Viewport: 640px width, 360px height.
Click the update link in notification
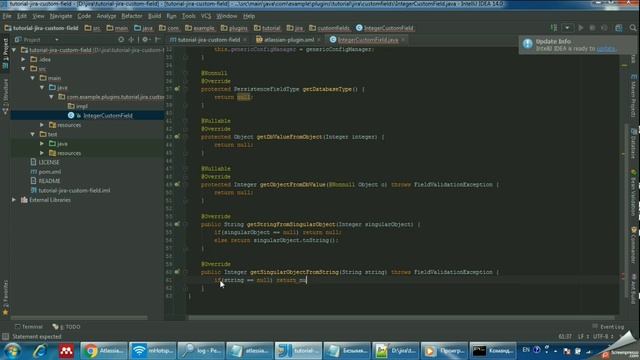pyautogui.click(x=606, y=49)
